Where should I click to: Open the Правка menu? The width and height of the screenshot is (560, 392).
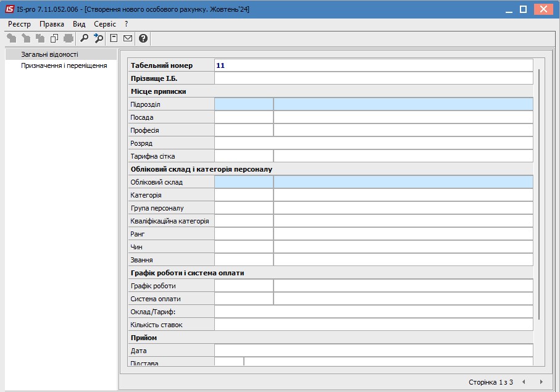(52, 24)
